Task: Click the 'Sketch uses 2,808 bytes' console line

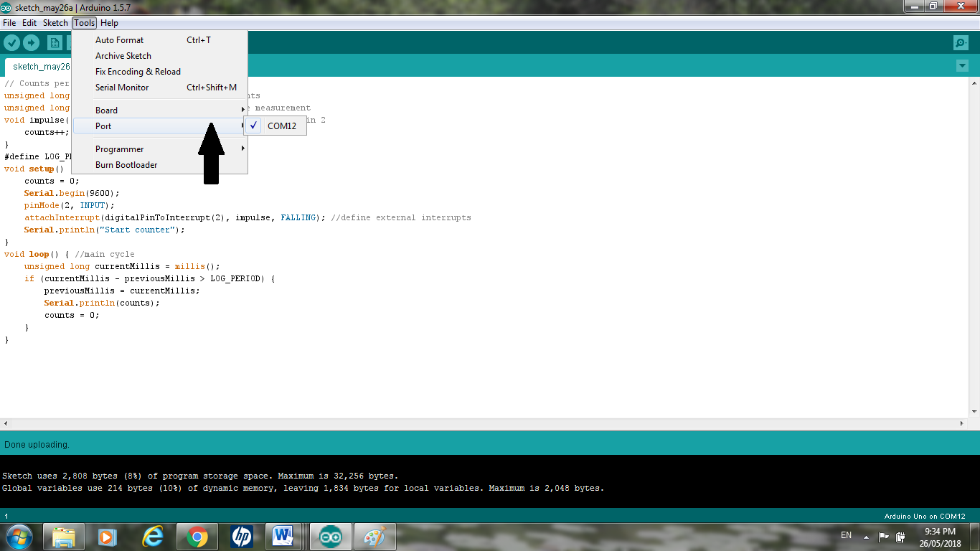Action: [200, 476]
